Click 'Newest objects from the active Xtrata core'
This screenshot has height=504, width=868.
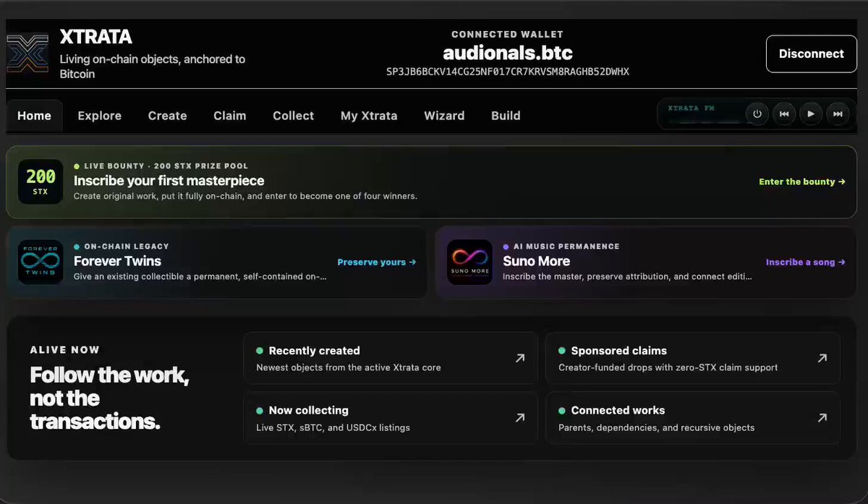[x=348, y=367]
